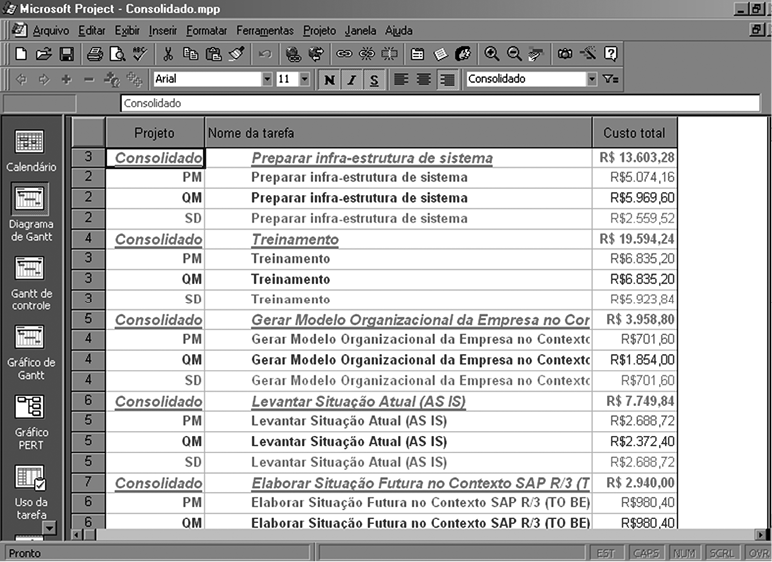Click the Zoom Out magnifier

514,54
